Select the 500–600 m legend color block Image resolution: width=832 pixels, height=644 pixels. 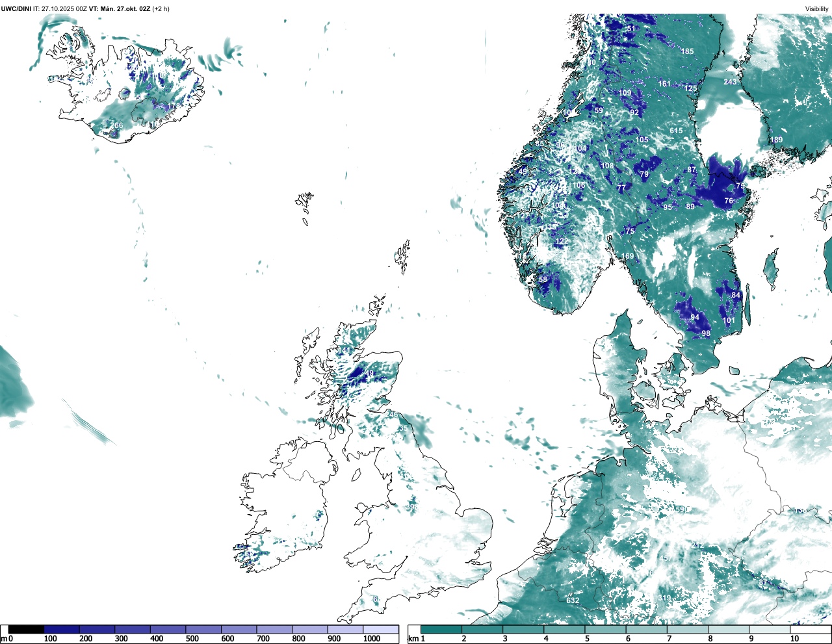(x=203, y=629)
